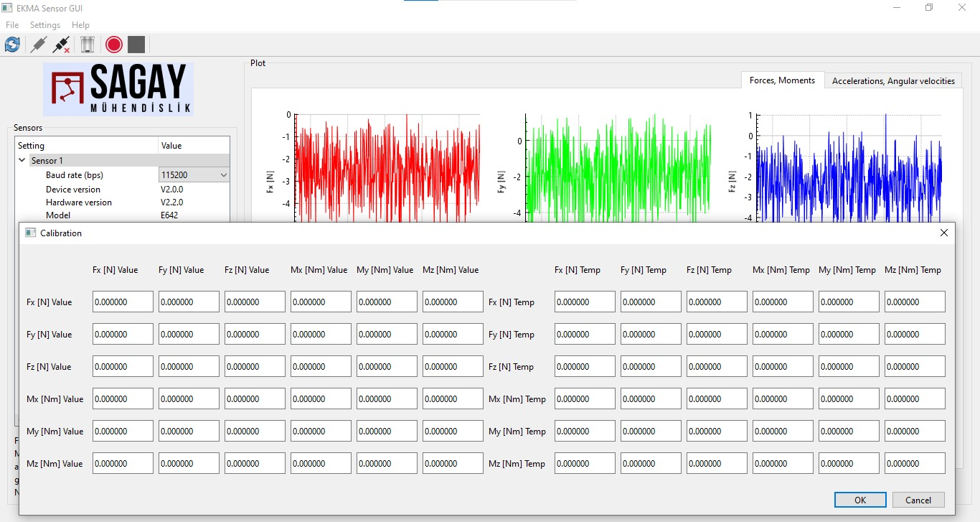
Task: Open the Help menu
Action: tap(80, 25)
